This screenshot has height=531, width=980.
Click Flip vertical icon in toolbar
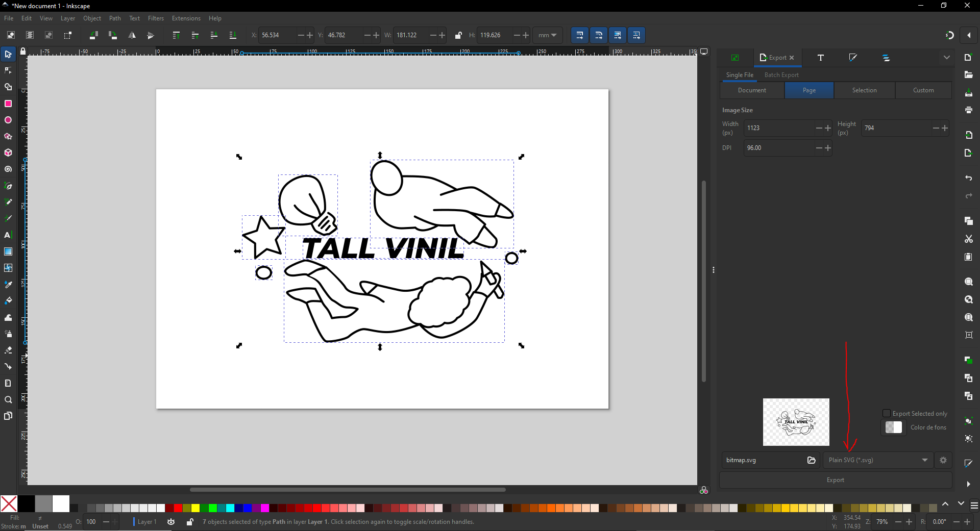click(151, 35)
